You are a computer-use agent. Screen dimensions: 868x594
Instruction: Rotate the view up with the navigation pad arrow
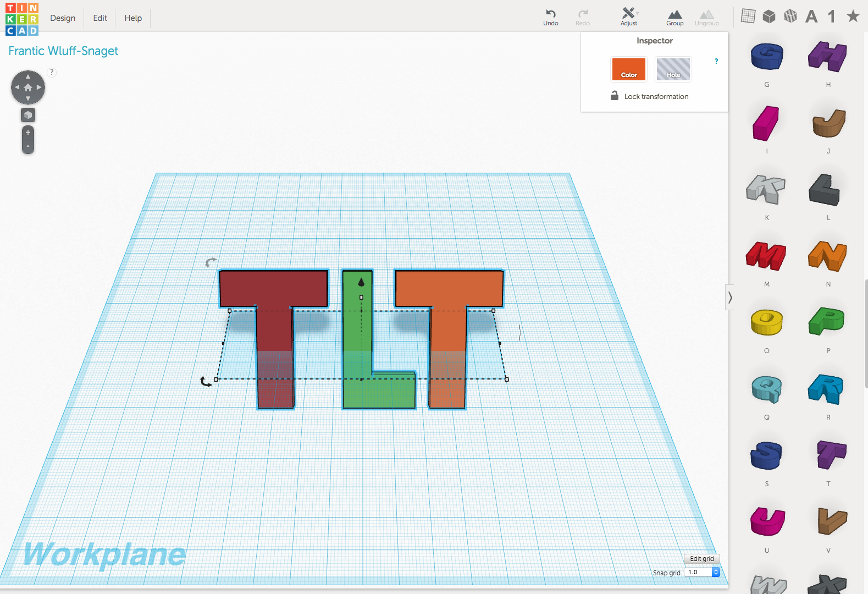[x=28, y=76]
